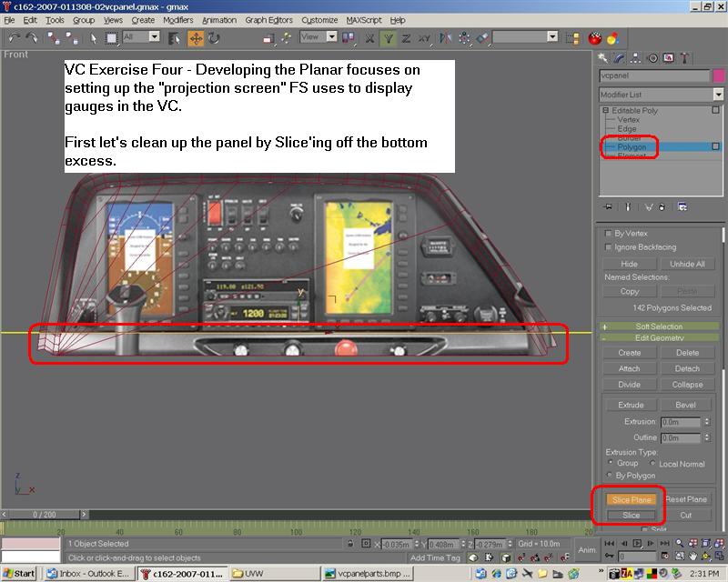The width and height of the screenshot is (728, 582).
Task: Open the named selection sets dropdown
Action: [x=552, y=36]
